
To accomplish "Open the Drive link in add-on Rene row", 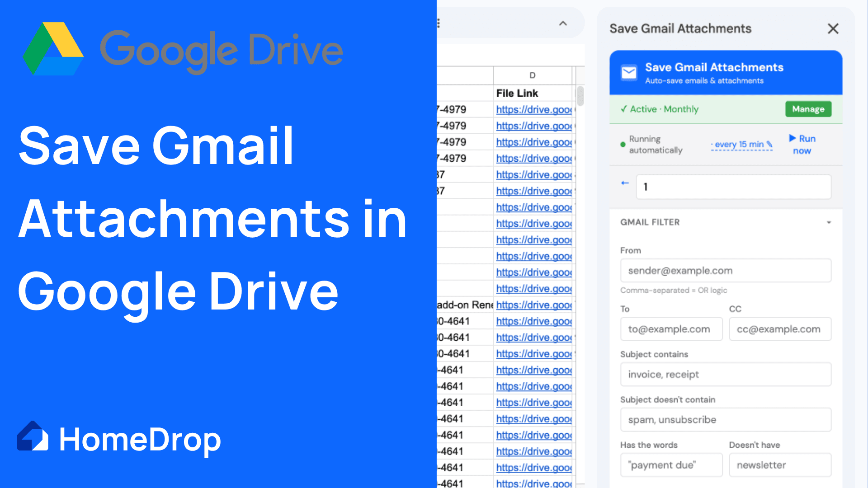I will point(534,305).
